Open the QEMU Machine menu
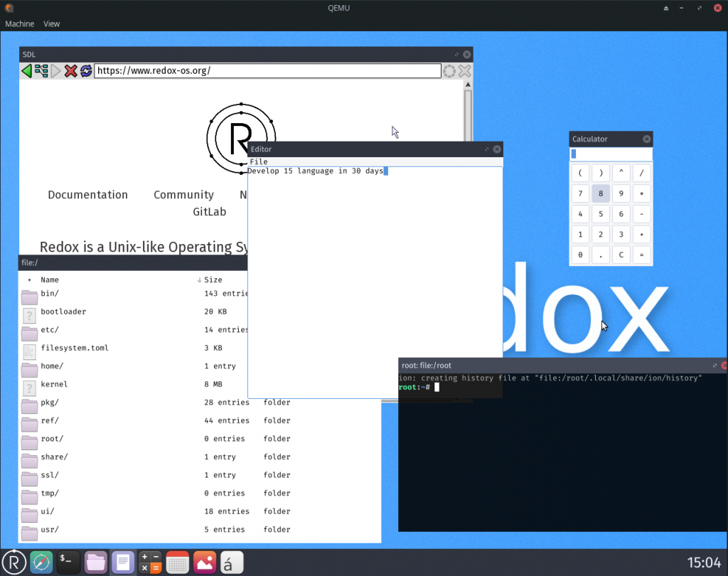Screen dimensions: 728x576 tap(19, 23)
